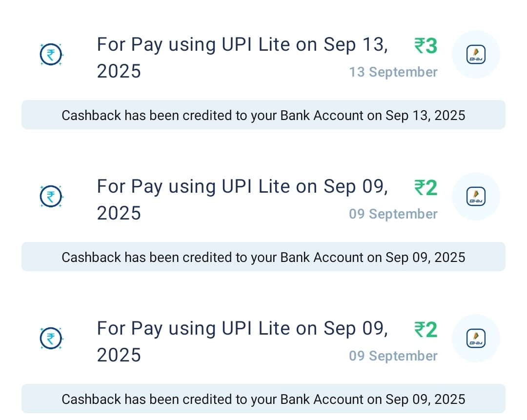Open the middle 'UPI Lite on Sep 09' entry title
The height and width of the screenshot is (420, 527).
click(x=242, y=187)
